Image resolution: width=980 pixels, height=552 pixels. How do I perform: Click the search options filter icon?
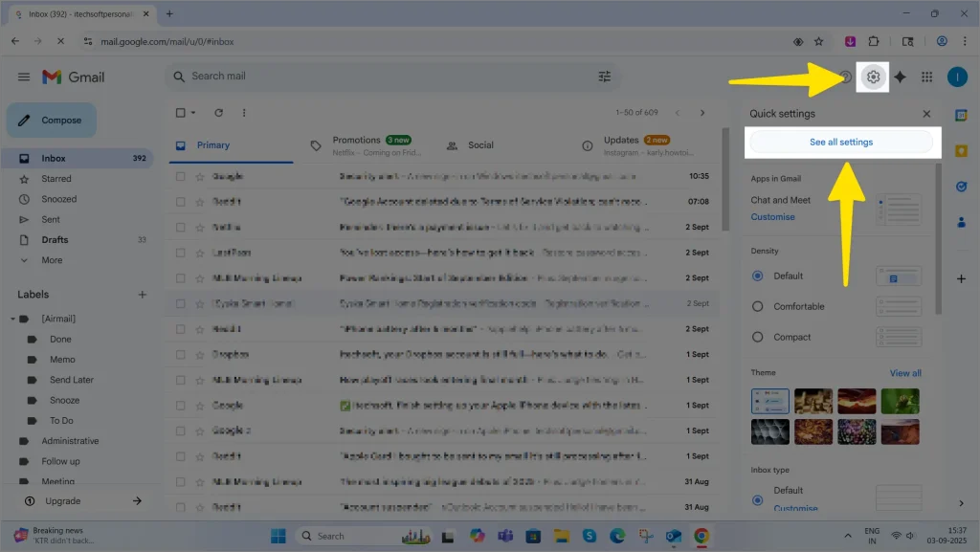(x=604, y=77)
